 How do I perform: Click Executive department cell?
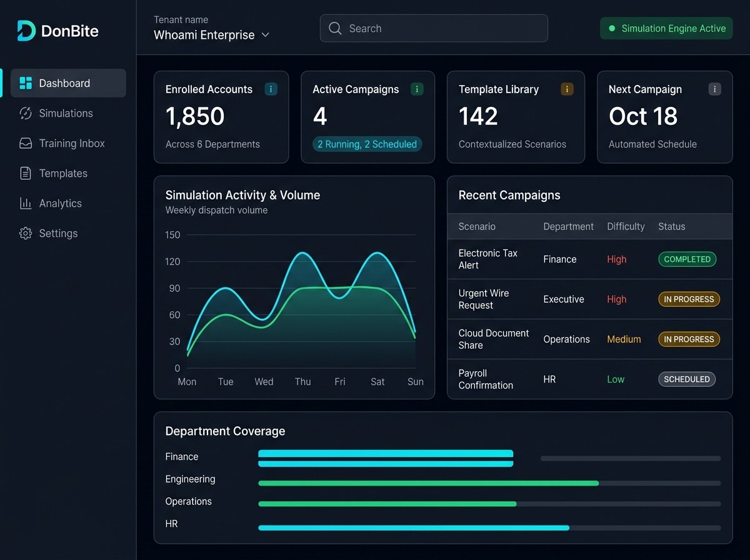point(564,299)
